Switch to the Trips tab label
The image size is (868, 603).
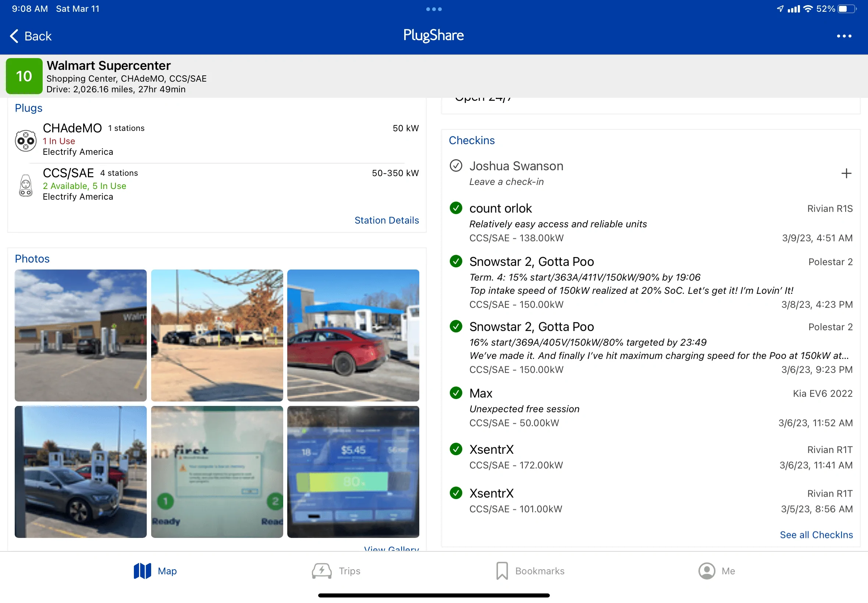click(349, 571)
